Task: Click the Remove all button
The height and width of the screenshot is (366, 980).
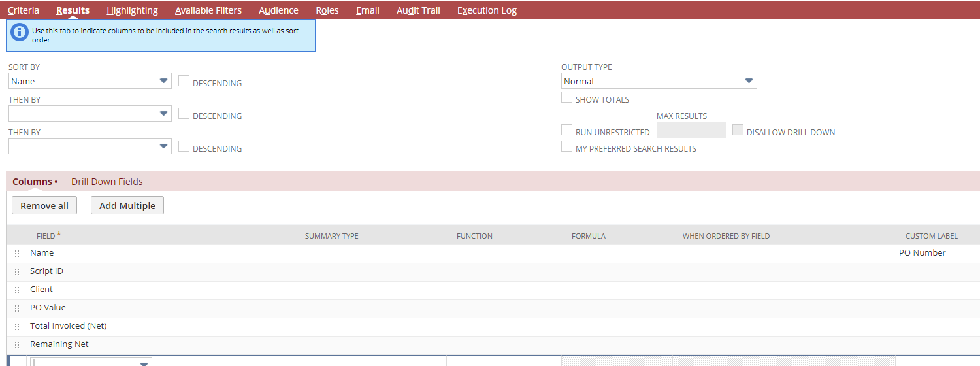Action: (44, 205)
